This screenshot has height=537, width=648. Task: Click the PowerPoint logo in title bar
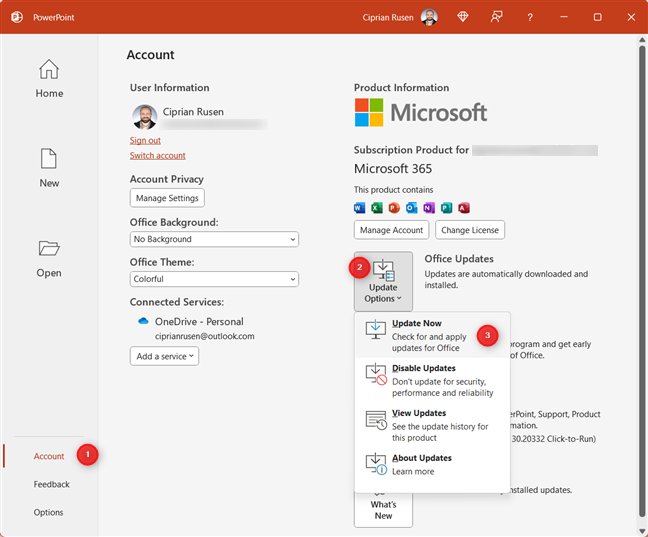(17, 17)
